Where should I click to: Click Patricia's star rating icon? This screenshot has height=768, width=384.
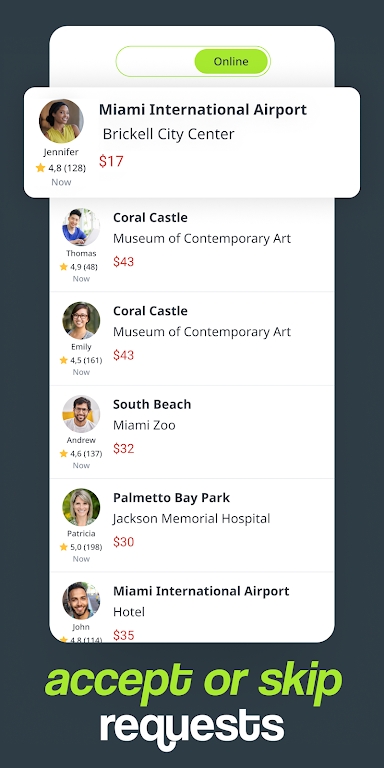click(x=64, y=547)
